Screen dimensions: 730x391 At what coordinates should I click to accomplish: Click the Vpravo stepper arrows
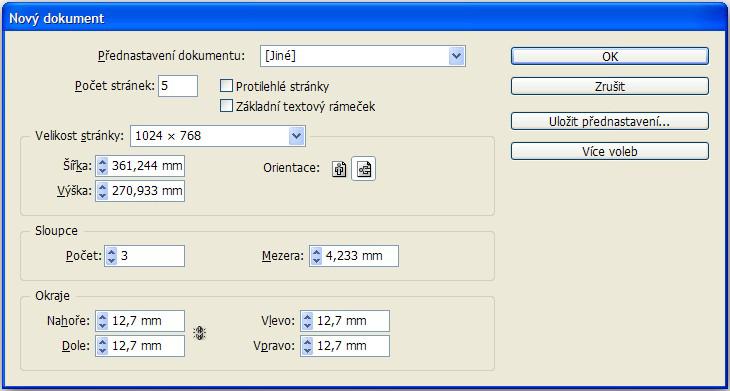[x=307, y=346]
